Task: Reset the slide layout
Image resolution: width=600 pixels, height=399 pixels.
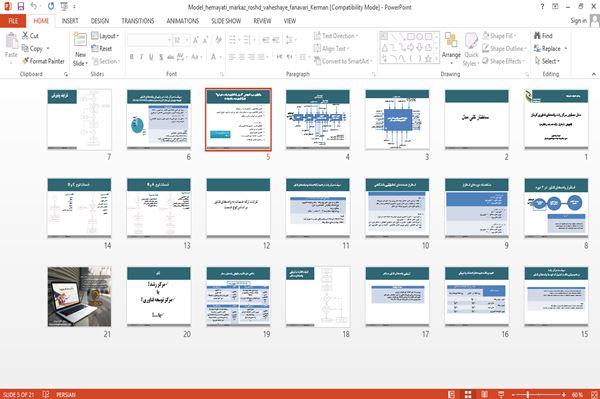Action: click(102, 49)
